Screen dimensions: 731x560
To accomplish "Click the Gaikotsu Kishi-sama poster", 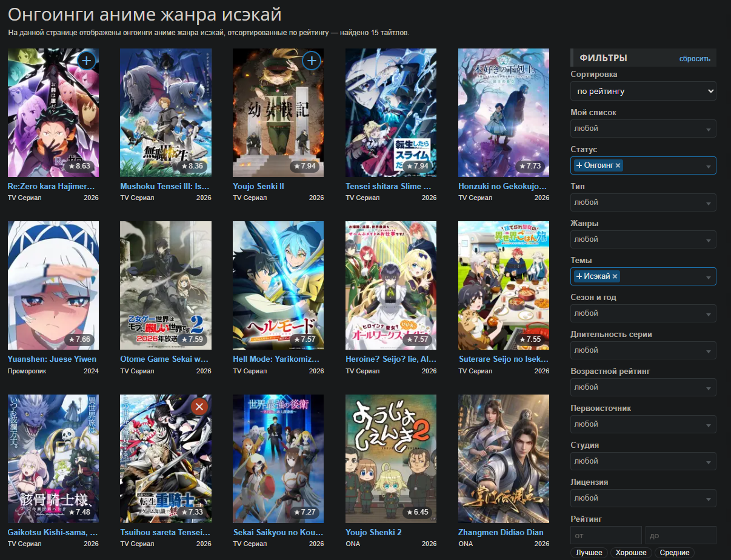I will coord(53,459).
